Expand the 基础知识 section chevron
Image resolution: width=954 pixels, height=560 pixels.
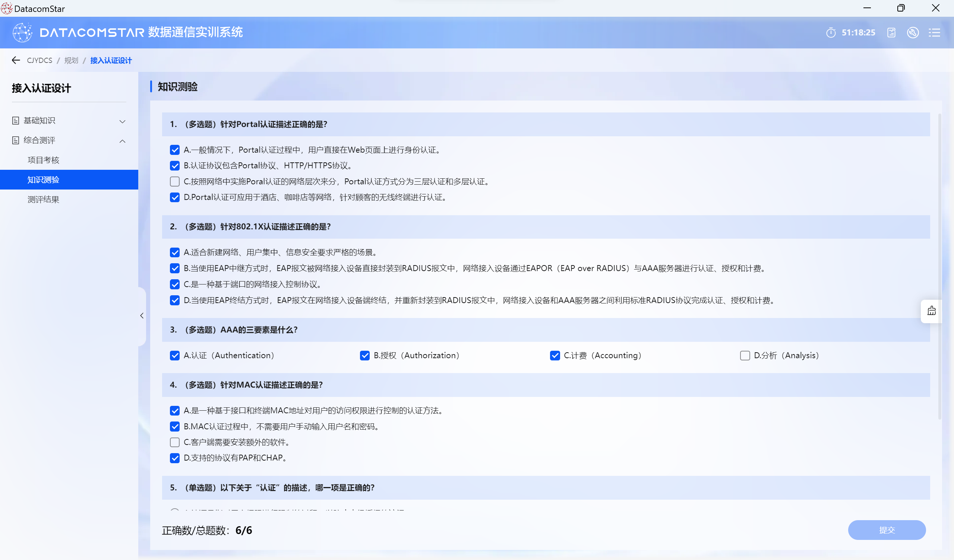(122, 121)
